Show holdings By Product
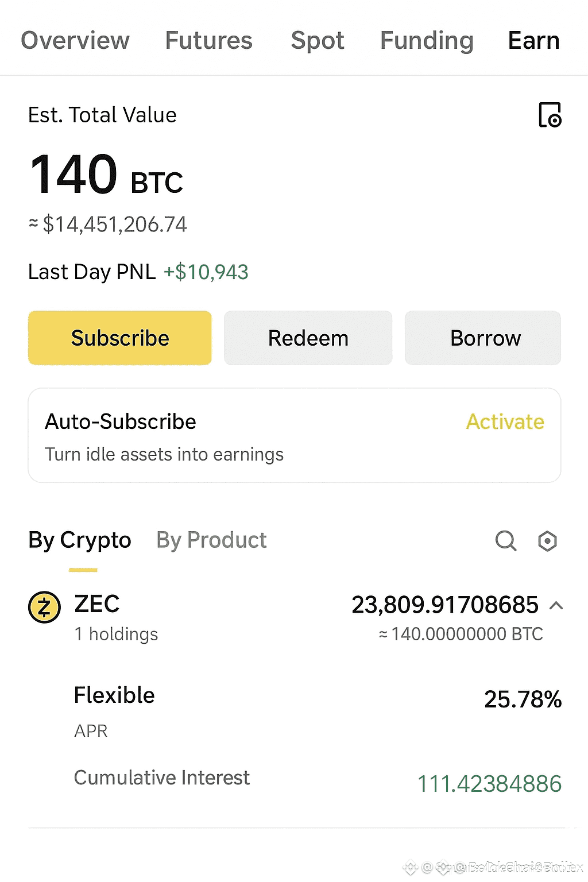 (x=211, y=540)
